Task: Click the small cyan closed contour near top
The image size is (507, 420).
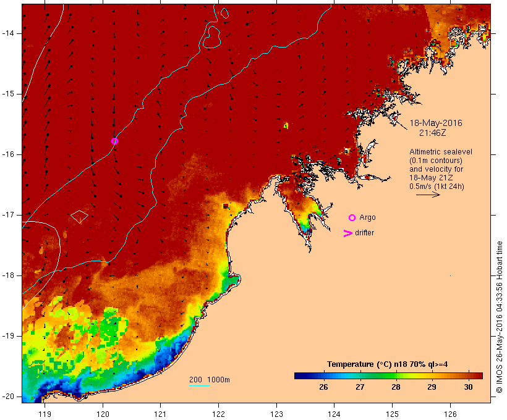Action: tap(224, 13)
